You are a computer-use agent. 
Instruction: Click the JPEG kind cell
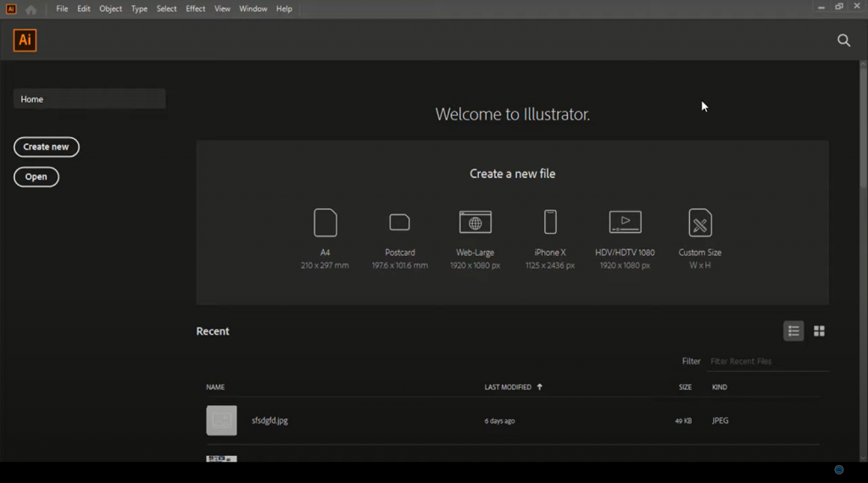tap(721, 420)
